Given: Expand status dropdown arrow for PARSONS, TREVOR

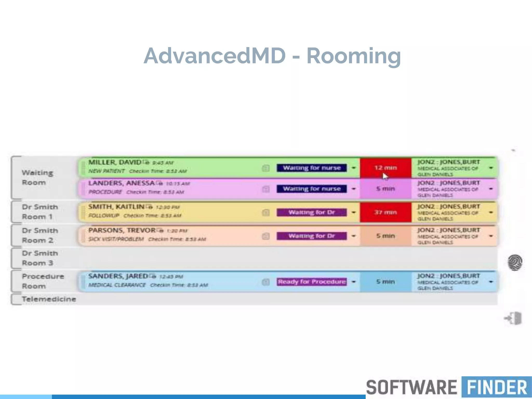Looking at the screenshot, I should (354, 236).
